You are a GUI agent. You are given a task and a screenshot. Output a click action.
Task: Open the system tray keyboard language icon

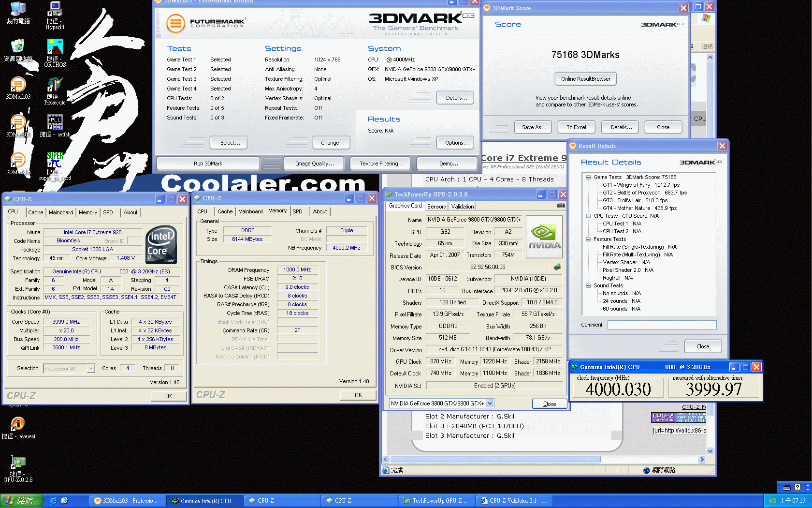click(787, 488)
